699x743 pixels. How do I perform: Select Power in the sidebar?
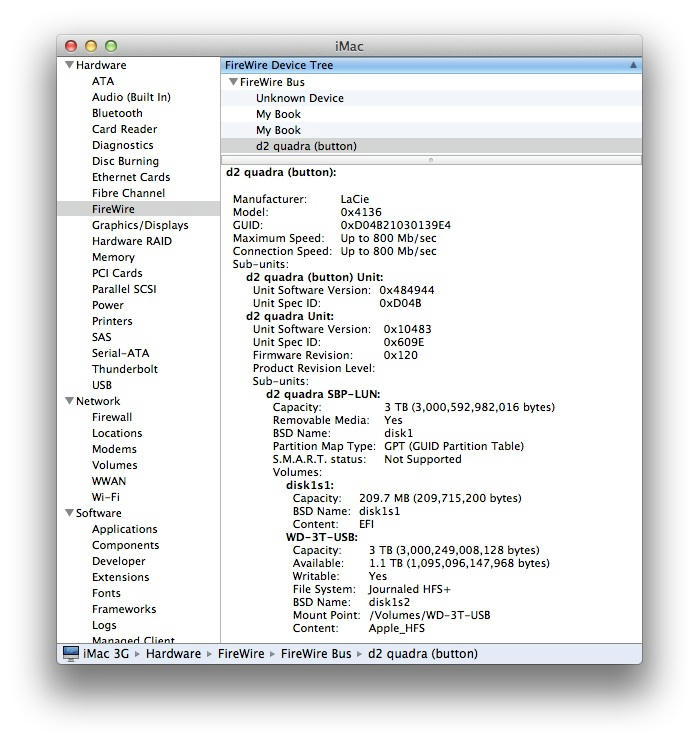108,305
